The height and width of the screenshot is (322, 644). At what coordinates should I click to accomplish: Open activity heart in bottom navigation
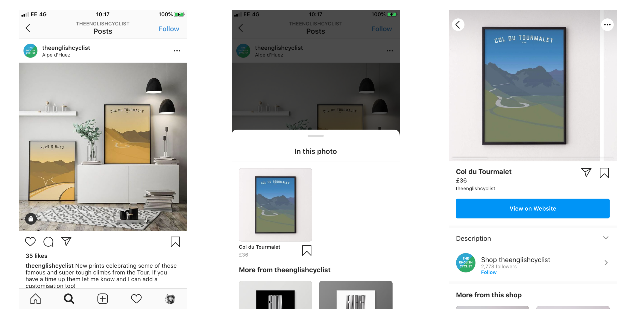point(136,299)
